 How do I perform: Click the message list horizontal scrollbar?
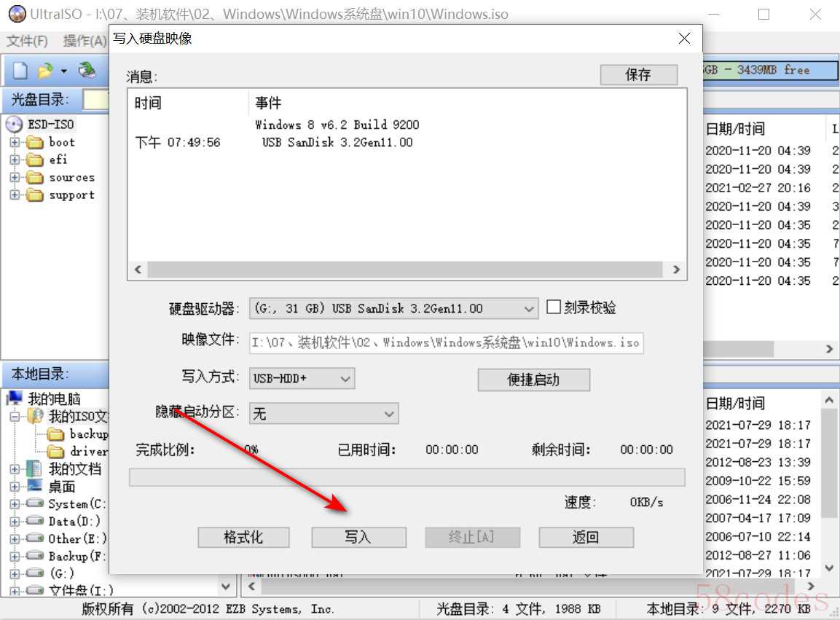coord(405,269)
